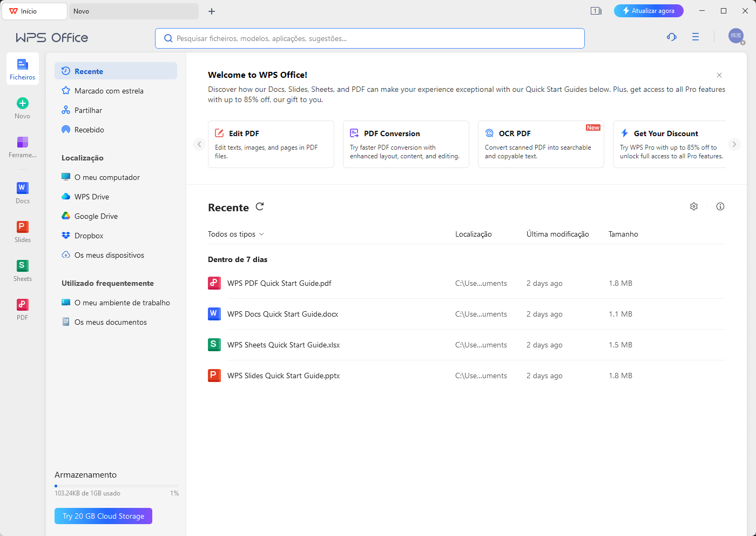Open the Ficheiros sidebar section
Viewport: 756px width, 536px height.
coord(23,69)
